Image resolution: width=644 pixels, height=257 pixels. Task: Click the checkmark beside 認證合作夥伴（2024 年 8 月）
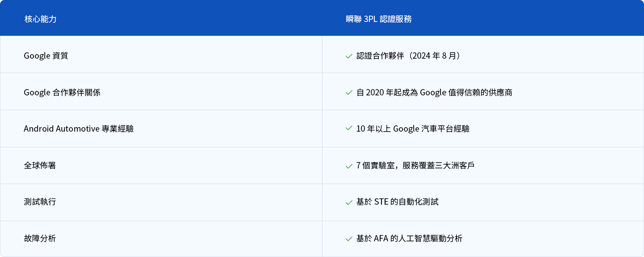coord(349,56)
